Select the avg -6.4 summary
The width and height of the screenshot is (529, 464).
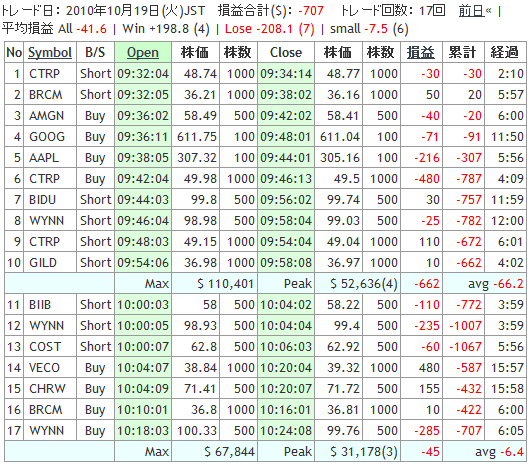pos(499,452)
